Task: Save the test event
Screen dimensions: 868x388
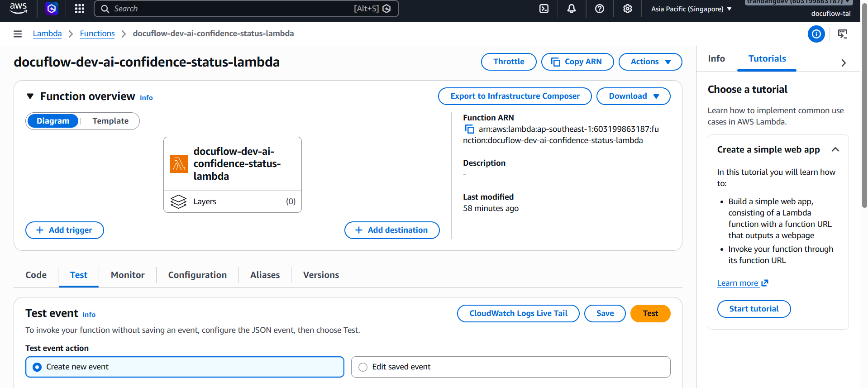Action: pyautogui.click(x=605, y=313)
